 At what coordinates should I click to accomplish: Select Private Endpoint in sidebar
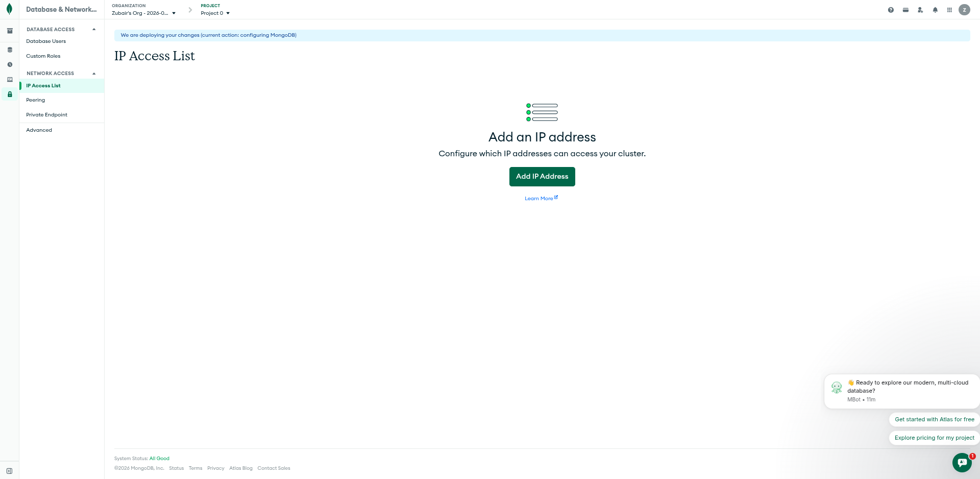pos(46,115)
